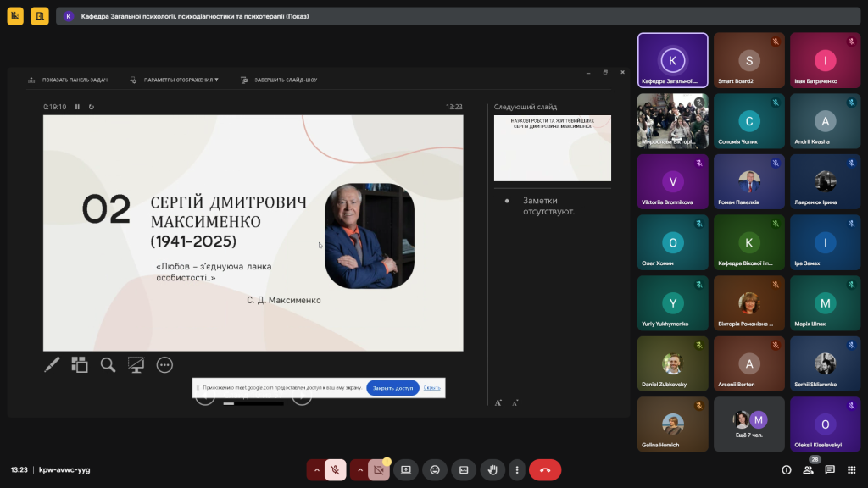868x488 pixels.
Task: Open the emoji reactions button
Action: click(435, 469)
